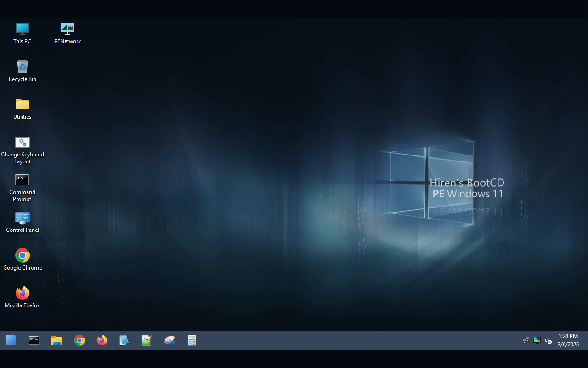
Task: Select the PENetwork desktop icon
Action: point(67,33)
